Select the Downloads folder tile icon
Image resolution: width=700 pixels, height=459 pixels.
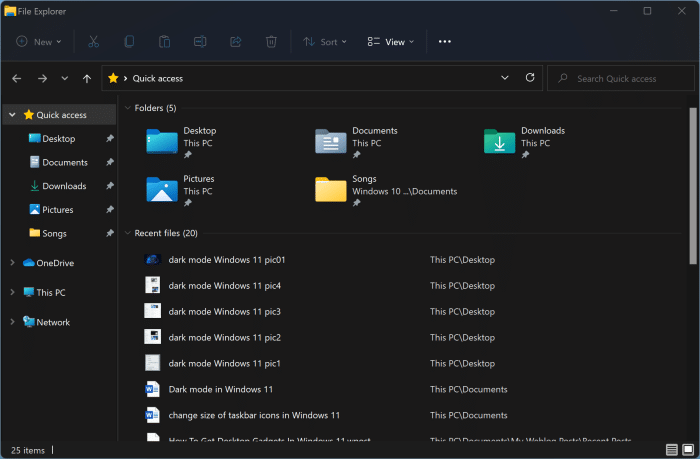tap(499, 141)
